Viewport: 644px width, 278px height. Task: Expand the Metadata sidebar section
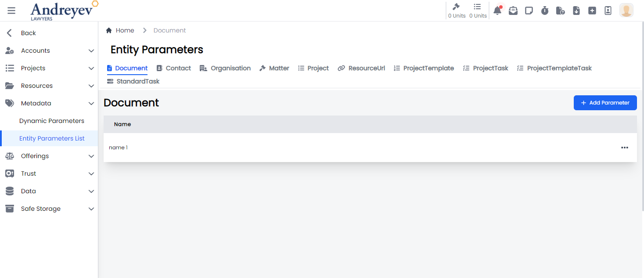(92, 103)
